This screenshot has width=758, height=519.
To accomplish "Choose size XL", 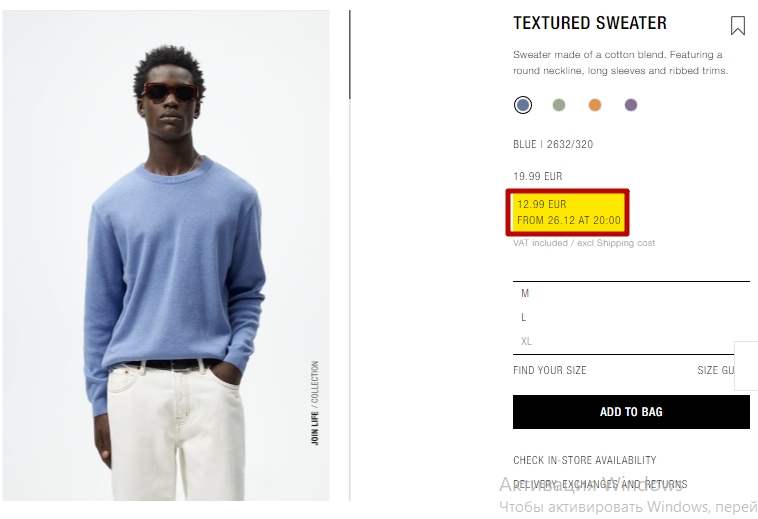I will pyautogui.click(x=631, y=341).
